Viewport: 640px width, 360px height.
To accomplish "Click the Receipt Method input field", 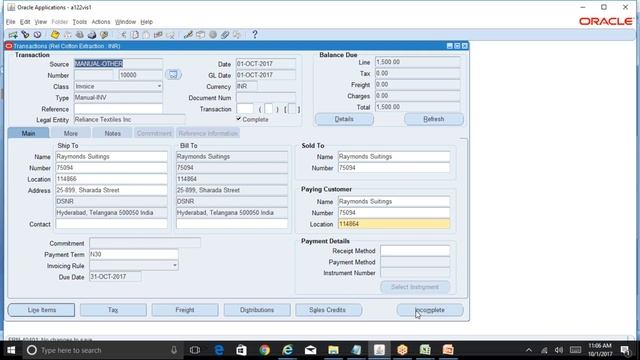I will (x=415, y=251).
